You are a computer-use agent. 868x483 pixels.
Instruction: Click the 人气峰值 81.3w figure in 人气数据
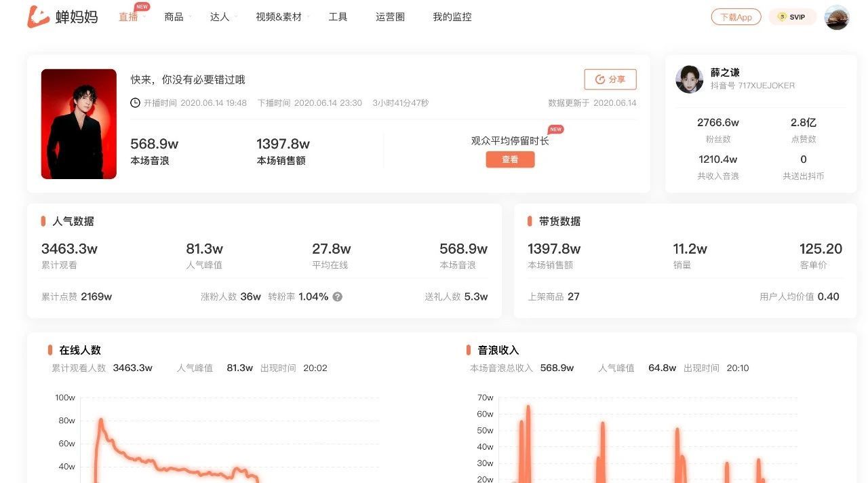(x=205, y=249)
